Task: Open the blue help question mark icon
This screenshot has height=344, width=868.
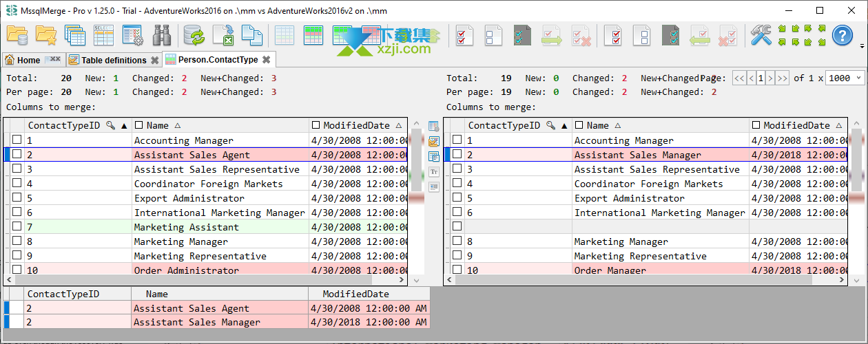Action: click(843, 35)
